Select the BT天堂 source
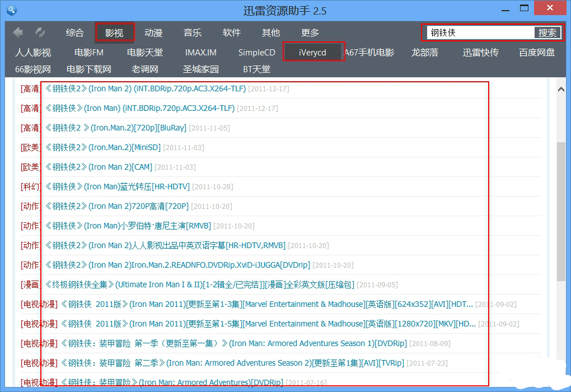The image size is (571, 392). coord(257,69)
